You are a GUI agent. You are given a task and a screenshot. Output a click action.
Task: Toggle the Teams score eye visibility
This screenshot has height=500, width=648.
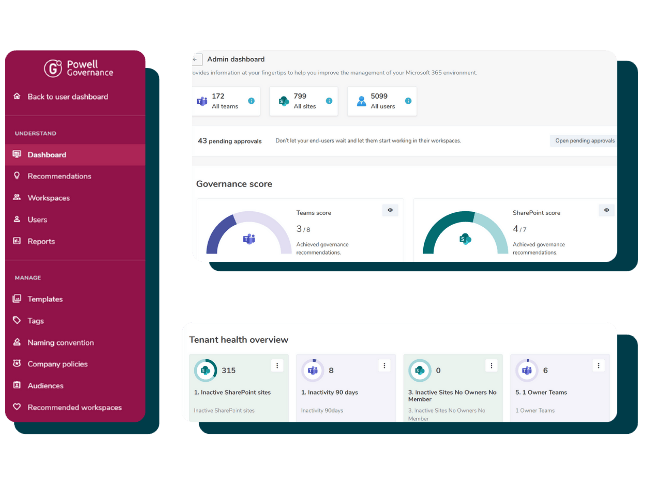pyautogui.click(x=390, y=210)
